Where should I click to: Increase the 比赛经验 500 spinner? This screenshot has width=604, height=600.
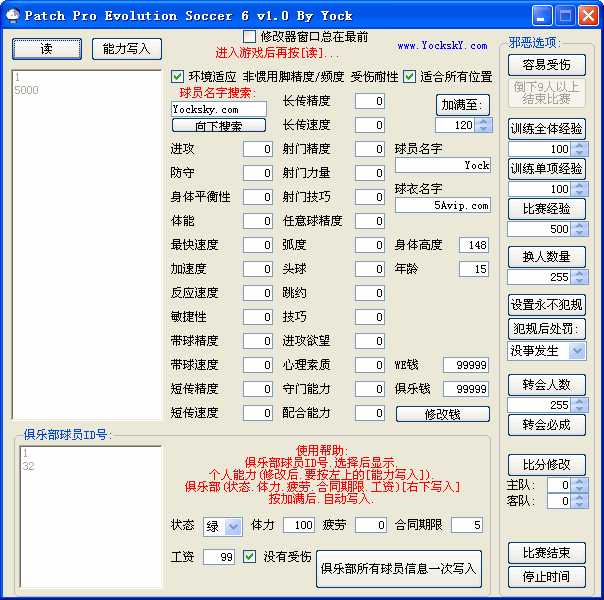(x=580, y=225)
